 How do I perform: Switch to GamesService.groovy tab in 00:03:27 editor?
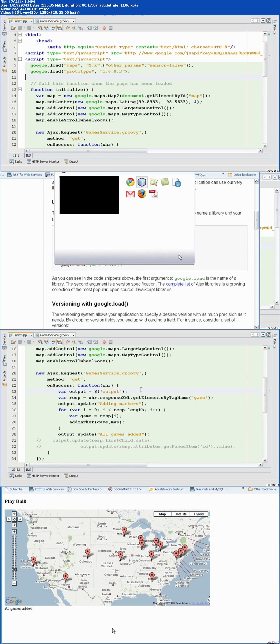pos(55,21)
